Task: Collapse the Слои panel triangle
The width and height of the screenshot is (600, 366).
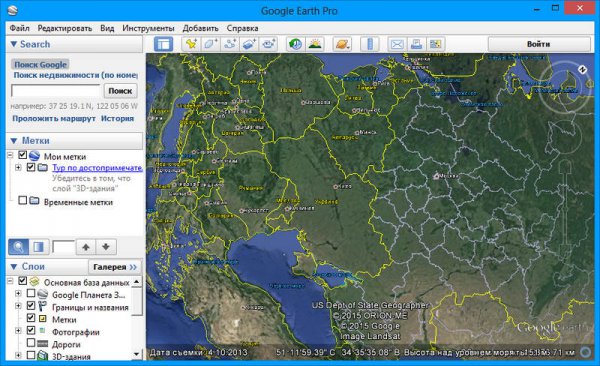Action: pyautogui.click(x=13, y=266)
